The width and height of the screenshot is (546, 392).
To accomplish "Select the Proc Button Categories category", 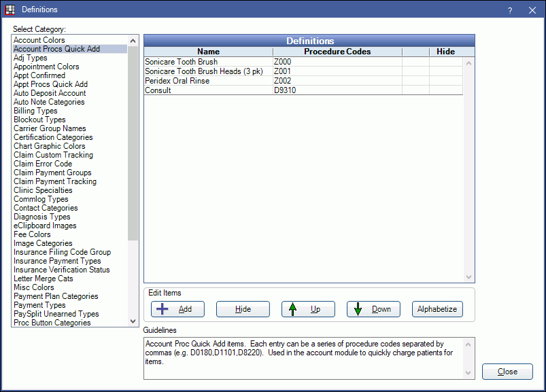I will (69, 323).
